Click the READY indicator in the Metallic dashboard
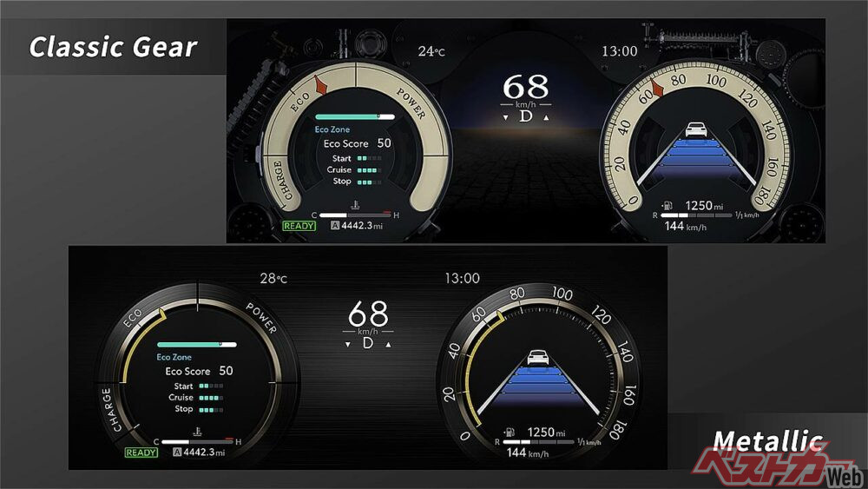The width and height of the screenshot is (868, 489). pos(141,453)
